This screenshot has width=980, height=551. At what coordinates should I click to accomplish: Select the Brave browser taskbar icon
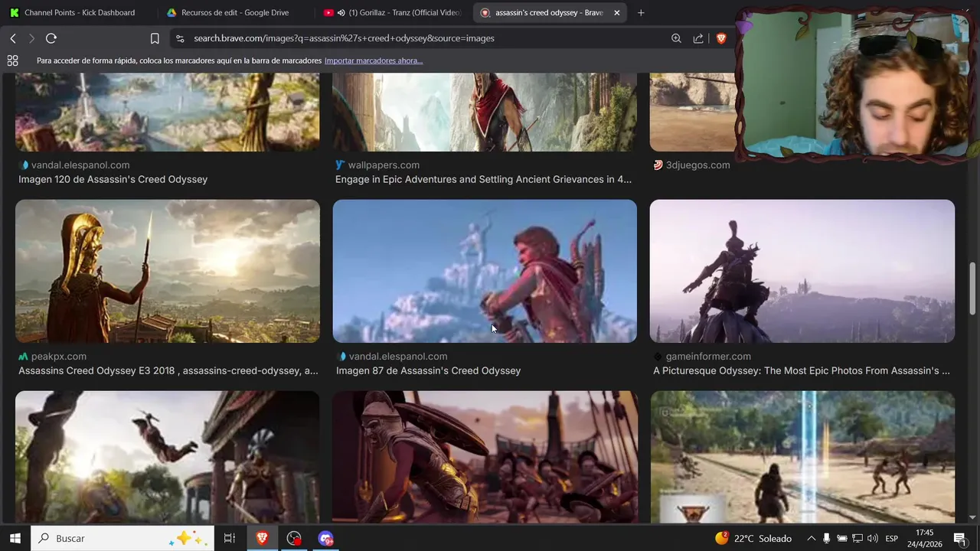(x=262, y=538)
